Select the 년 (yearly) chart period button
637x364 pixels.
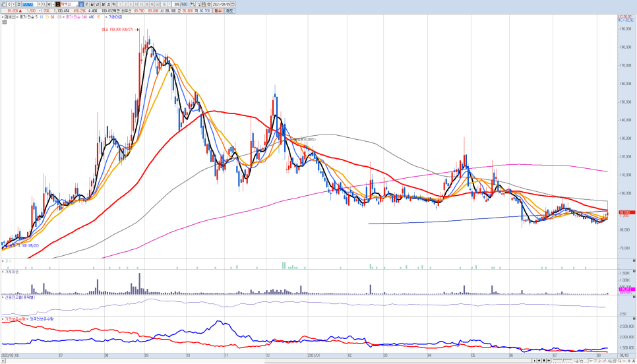(97, 4)
